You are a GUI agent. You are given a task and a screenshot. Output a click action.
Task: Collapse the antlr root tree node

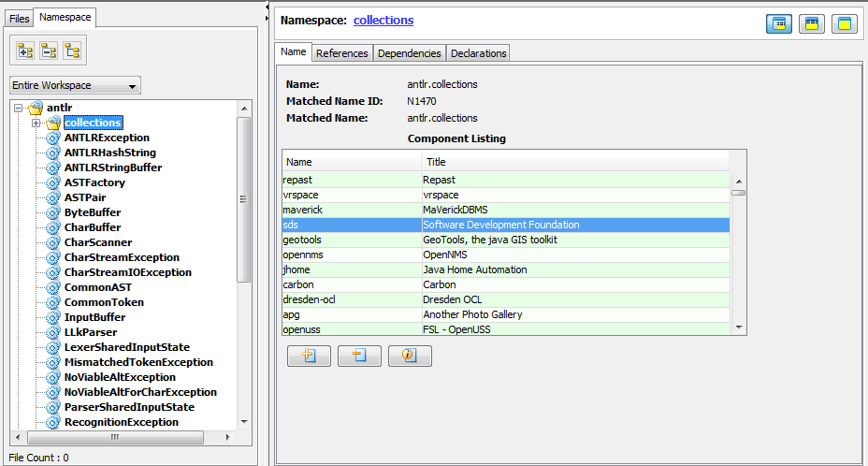(x=20, y=109)
